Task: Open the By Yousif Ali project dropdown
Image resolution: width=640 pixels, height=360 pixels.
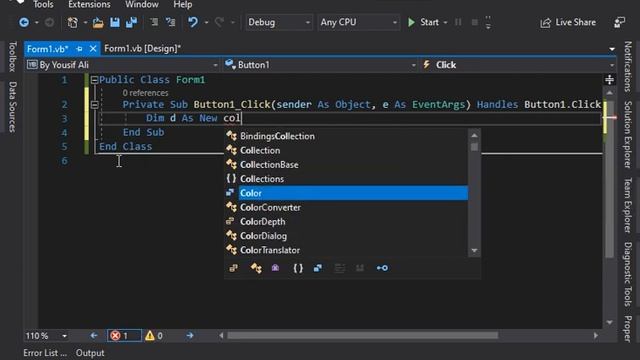Action: [x=122, y=65]
